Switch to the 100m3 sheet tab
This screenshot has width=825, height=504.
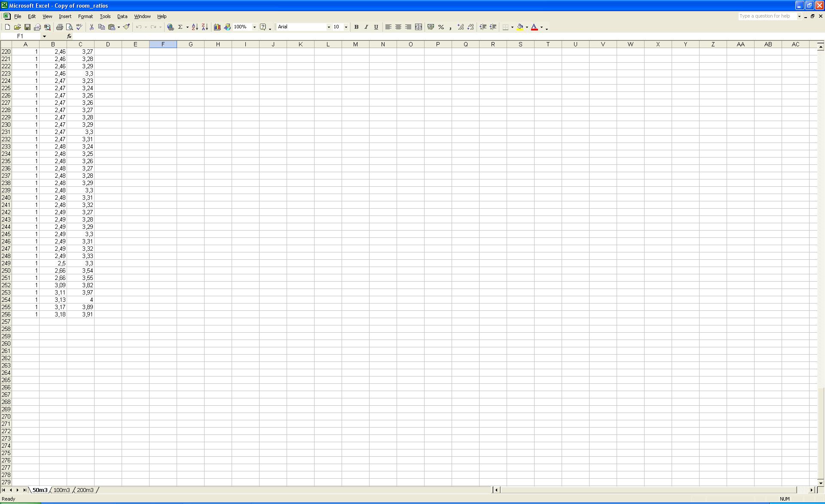[x=61, y=490]
